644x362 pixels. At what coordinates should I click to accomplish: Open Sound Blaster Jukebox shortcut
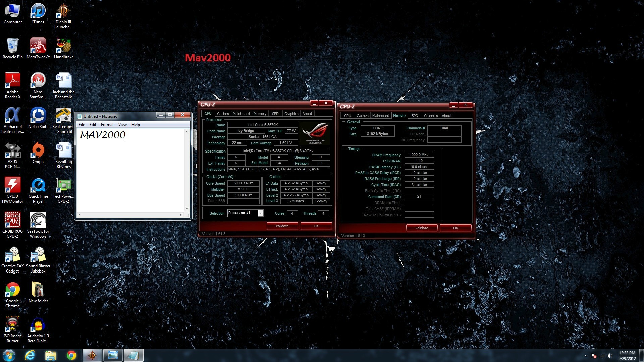[x=38, y=260]
